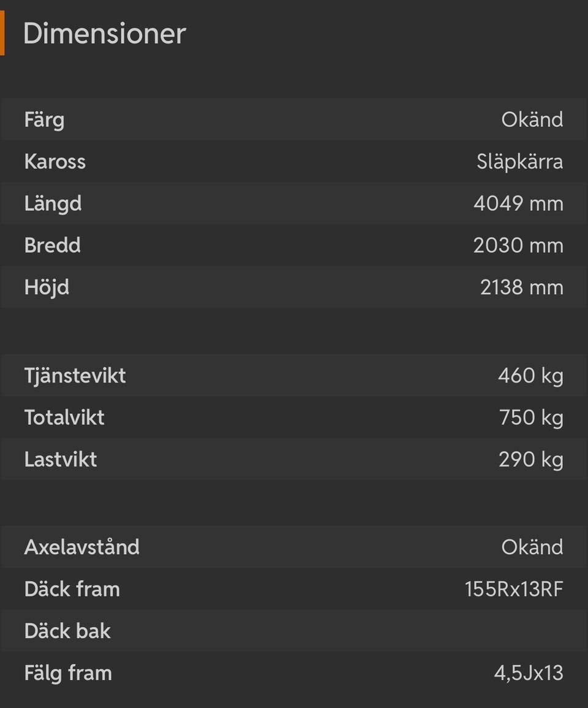Select the Höjd row label
588x708 pixels.
click(47, 287)
